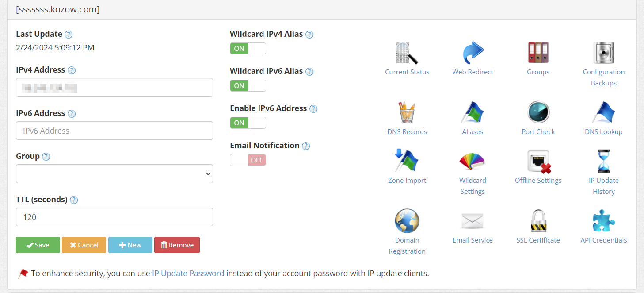Open the SSL Certificate padlock icon

coord(538,221)
